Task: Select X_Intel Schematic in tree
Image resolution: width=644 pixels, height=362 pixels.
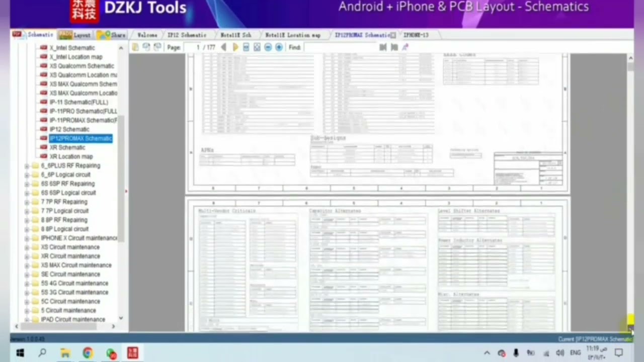Action: (x=72, y=48)
